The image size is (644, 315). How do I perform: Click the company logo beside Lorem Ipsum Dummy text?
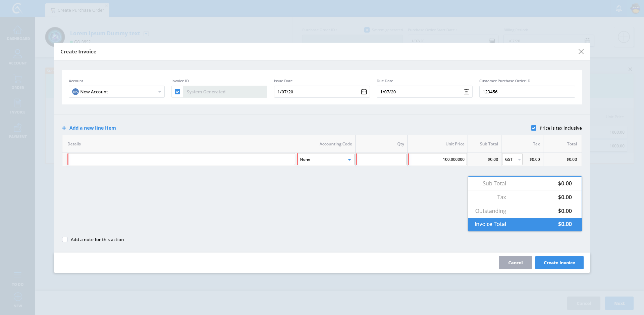pos(55,37)
